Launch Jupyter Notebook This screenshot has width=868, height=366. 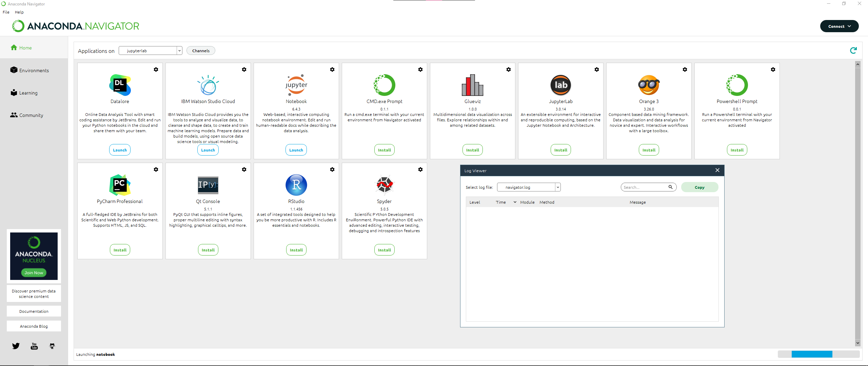click(296, 150)
